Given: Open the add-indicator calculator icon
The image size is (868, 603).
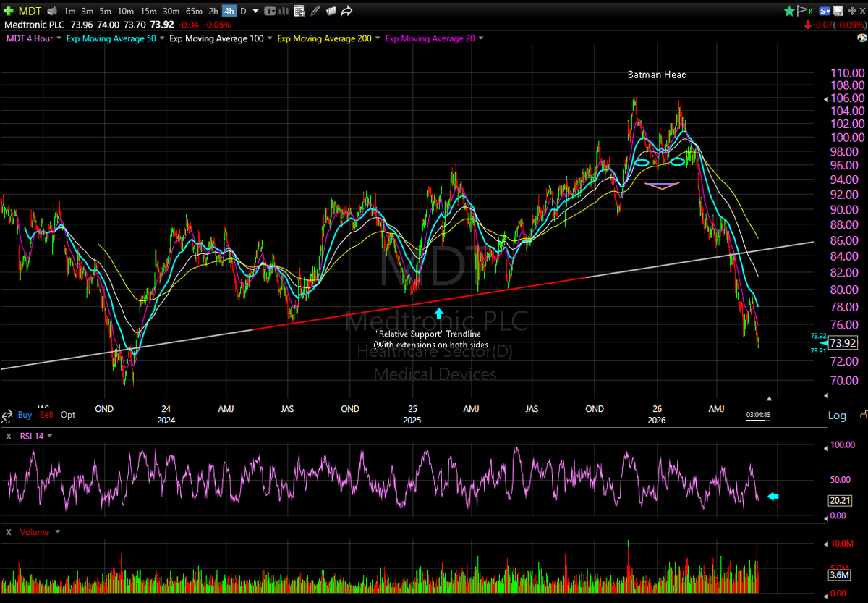Looking at the screenshot, I should pyautogui.click(x=300, y=11).
